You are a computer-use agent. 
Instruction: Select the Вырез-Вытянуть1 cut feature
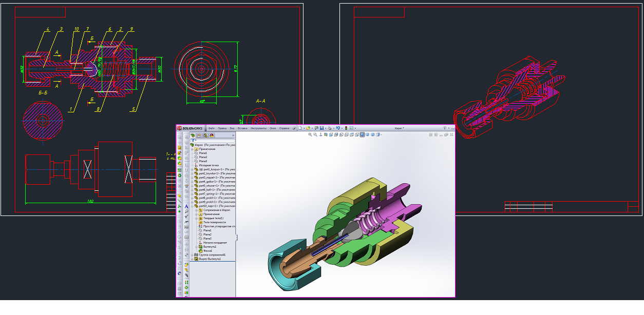pyautogui.click(x=207, y=259)
